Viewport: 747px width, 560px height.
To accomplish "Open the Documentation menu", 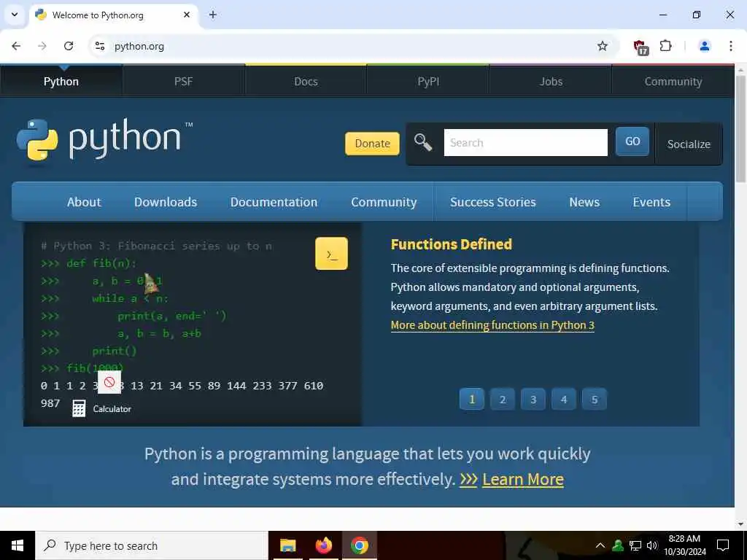I will 274,202.
